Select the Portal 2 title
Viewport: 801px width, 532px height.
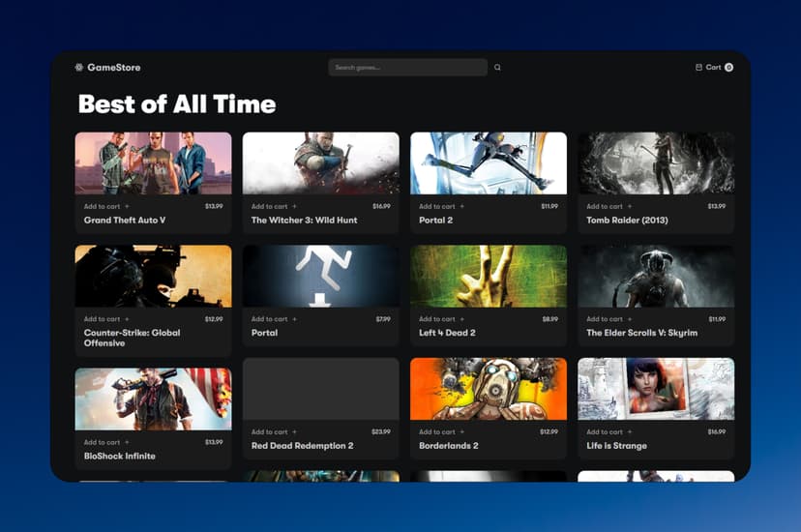tap(435, 220)
